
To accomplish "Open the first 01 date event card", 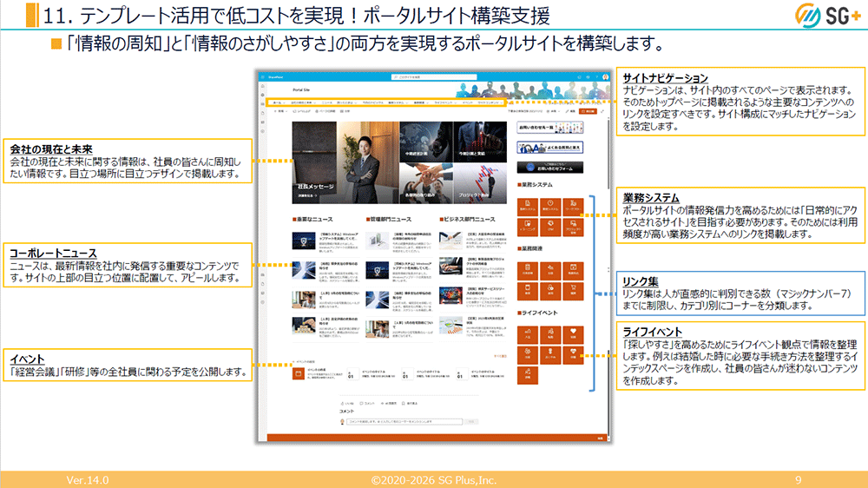I will [x=371, y=374].
